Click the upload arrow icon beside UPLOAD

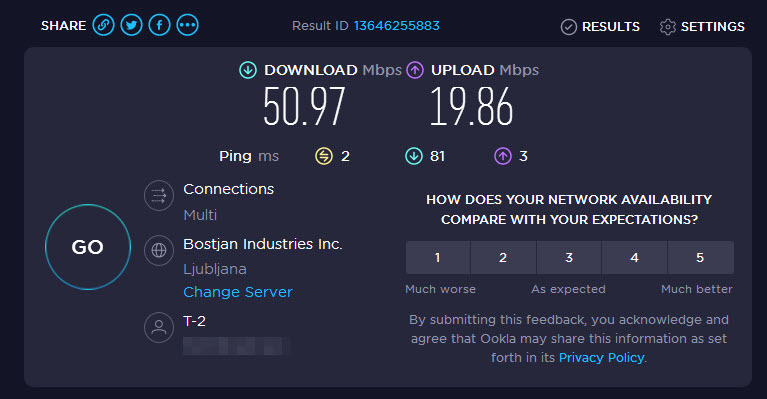415,70
